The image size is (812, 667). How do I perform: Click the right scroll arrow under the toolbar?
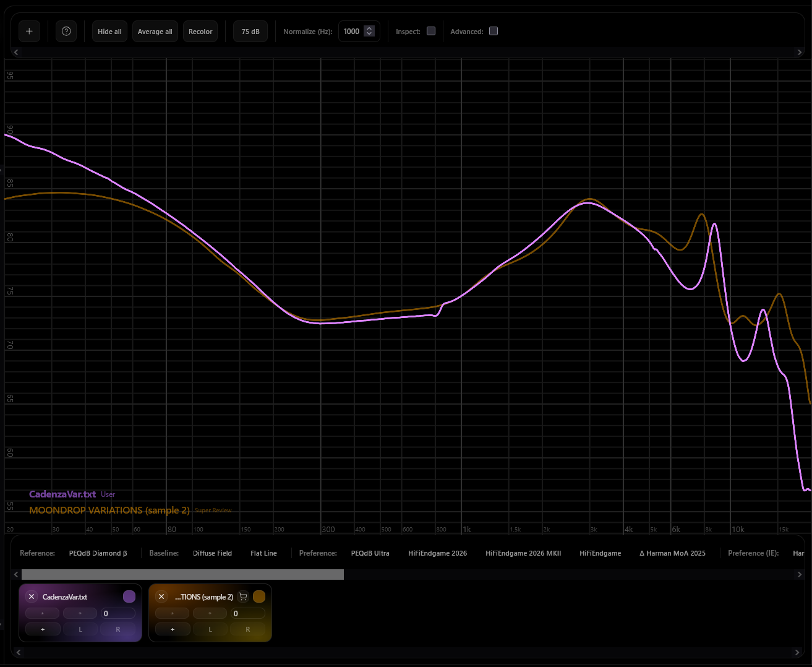tap(799, 53)
